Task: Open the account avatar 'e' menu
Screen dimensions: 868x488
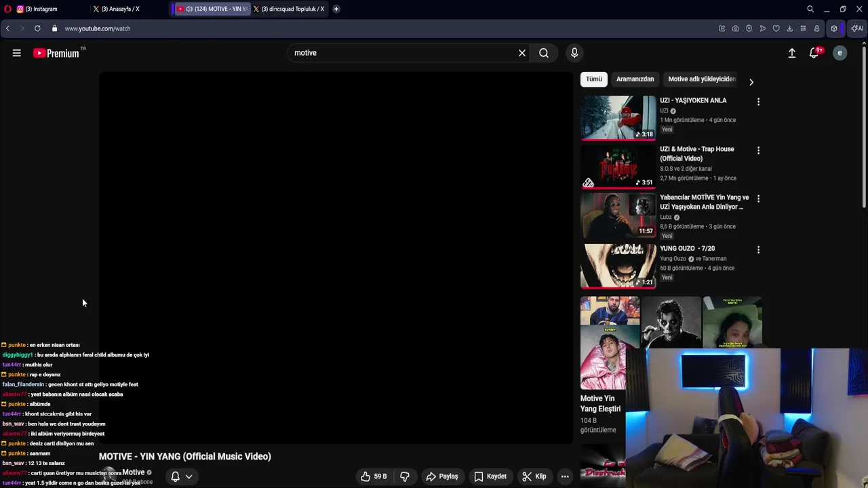Action: click(840, 53)
